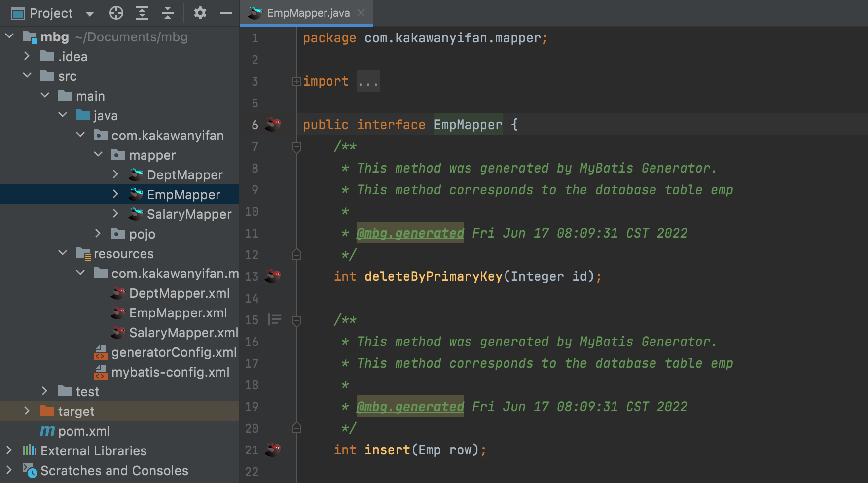The height and width of the screenshot is (483, 868).
Task: Switch to the EmpMapper.java editor tab
Action: tap(308, 13)
